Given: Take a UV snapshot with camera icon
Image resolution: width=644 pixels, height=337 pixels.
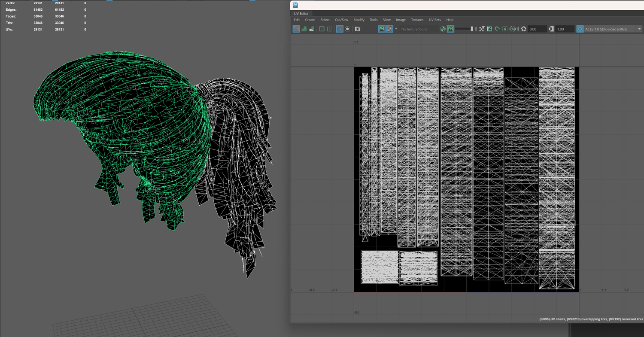Looking at the screenshot, I should 358,29.
